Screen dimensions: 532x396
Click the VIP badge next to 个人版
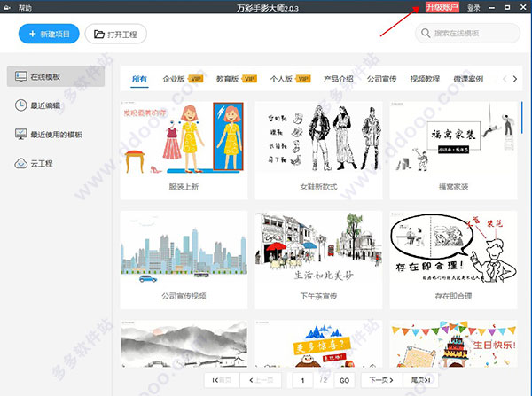click(x=303, y=79)
